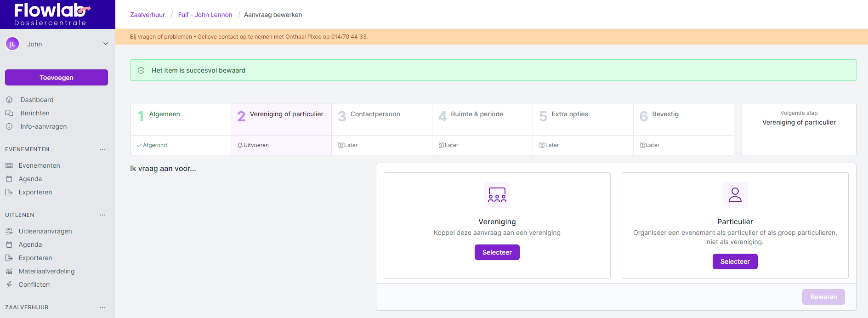
Task: Open step 4 Ruimte & periode
Action: click(477, 114)
